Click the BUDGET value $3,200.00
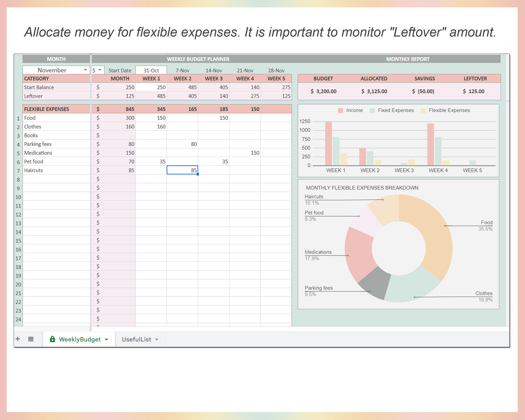The image size is (525, 420). coord(323,91)
